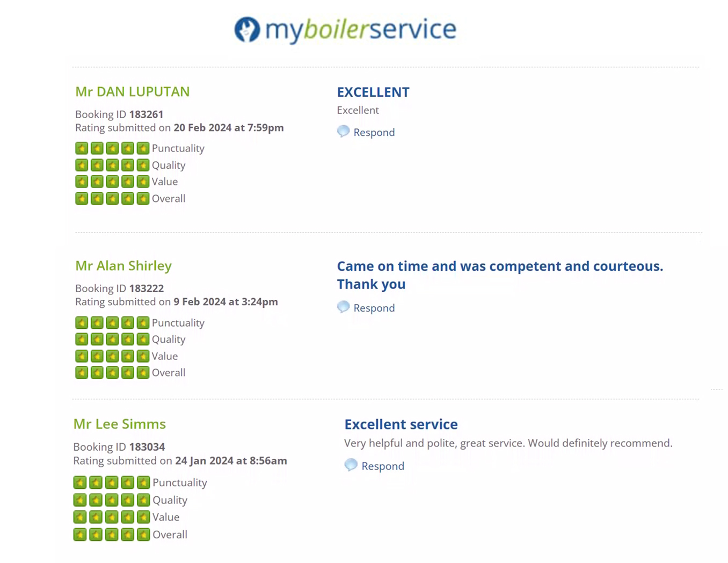The image size is (728, 563).
Task: Click third Quality star for Lee Simms
Action: tap(112, 501)
